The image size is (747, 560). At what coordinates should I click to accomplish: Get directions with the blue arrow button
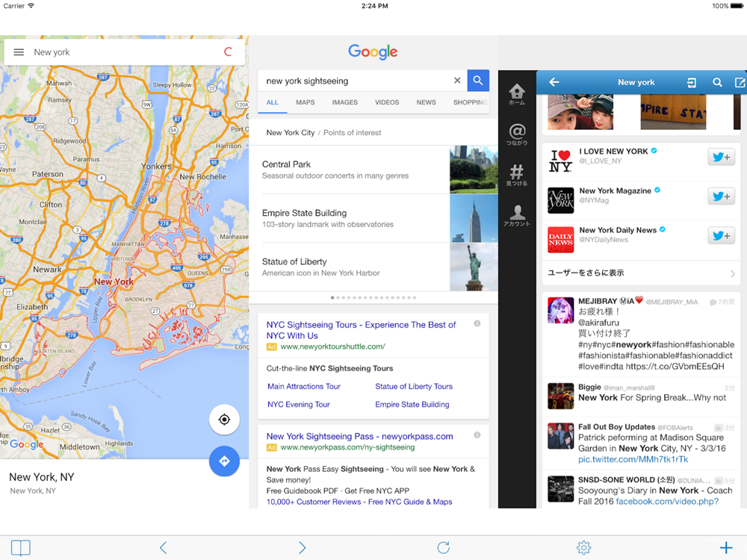[224, 461]
